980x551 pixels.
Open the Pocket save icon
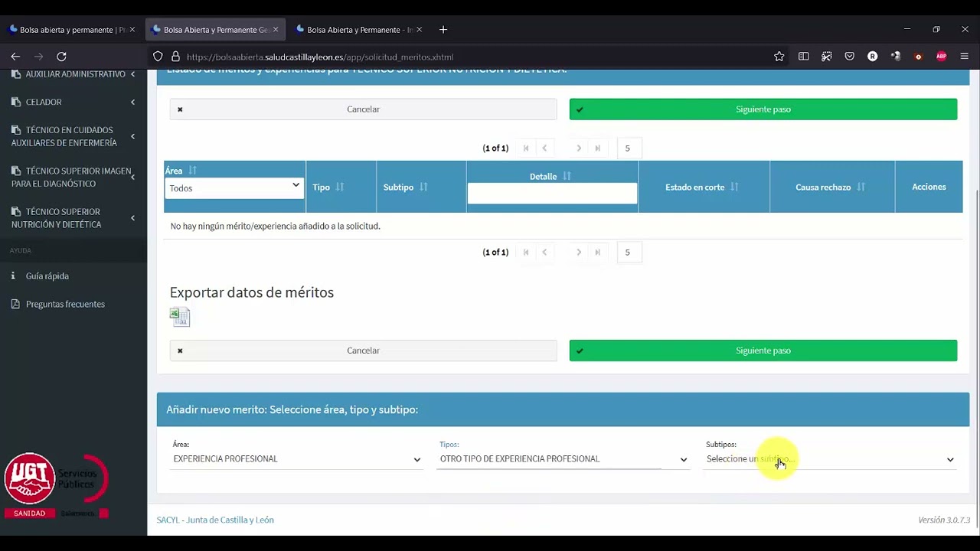849,57
